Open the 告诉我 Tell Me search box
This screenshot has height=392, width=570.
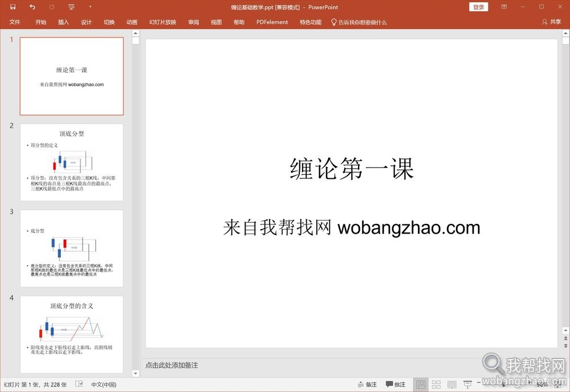click(361, 22)
